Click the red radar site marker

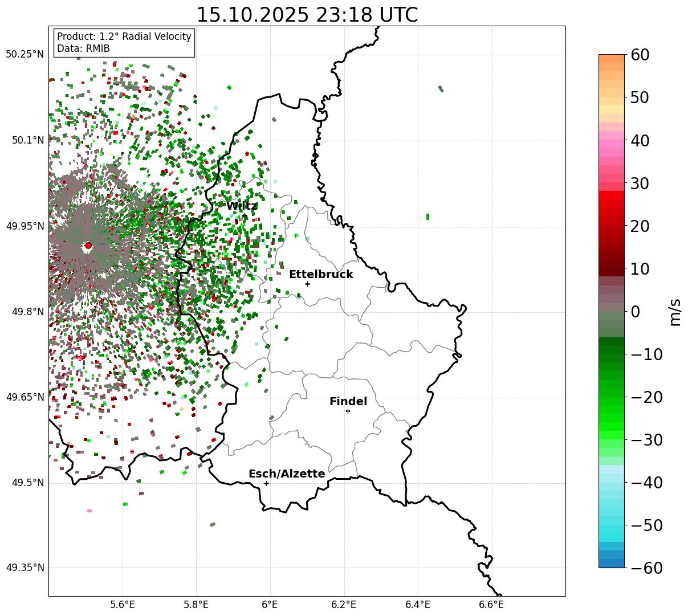88,246
